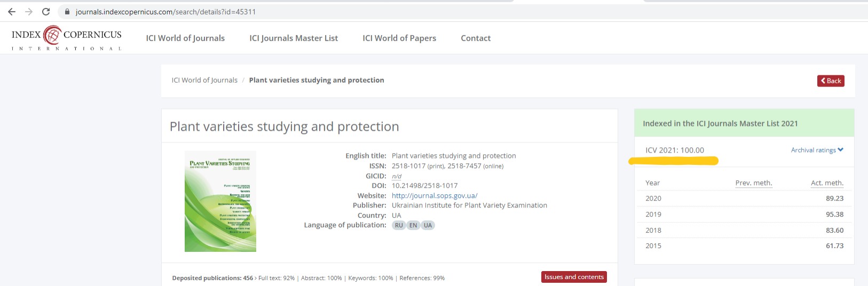Screen dimensions: 868x286
Task: Click the Index Copernicus globe logo
Action: [52, 35]
